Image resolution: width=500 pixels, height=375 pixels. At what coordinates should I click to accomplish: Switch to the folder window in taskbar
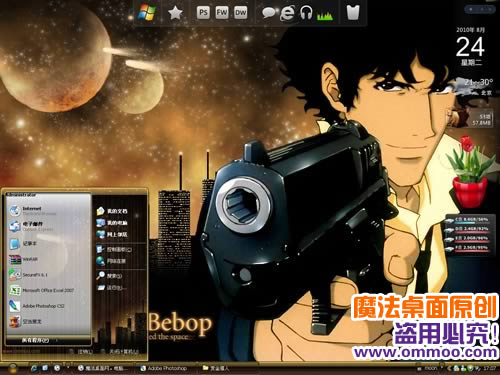click(x=217, y=368)
